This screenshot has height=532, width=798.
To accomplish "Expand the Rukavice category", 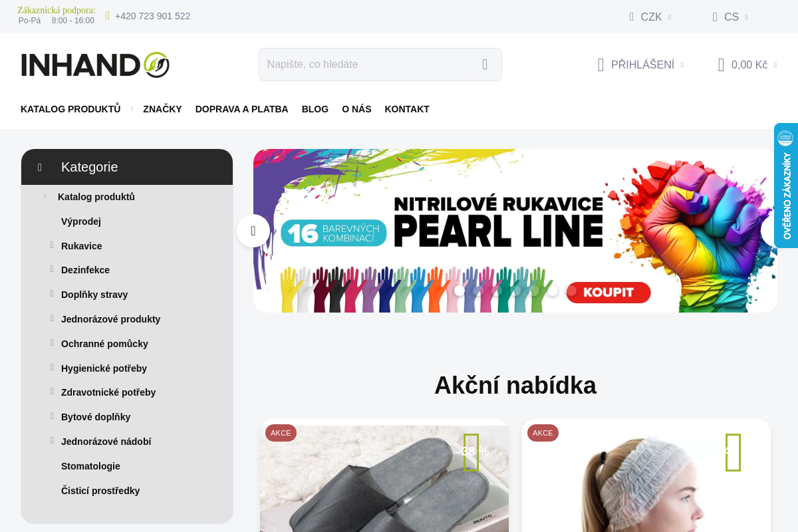I will [52, 245].
